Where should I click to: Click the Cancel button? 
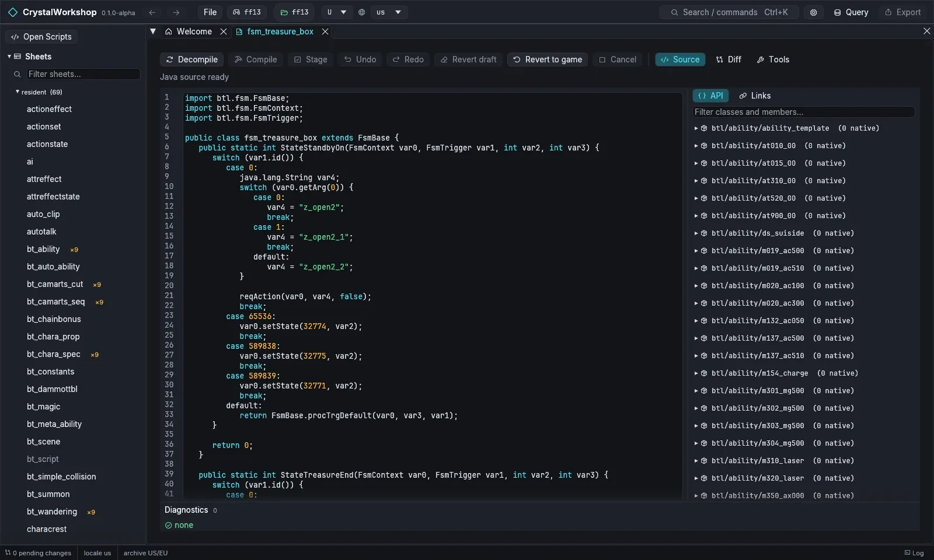coord(618,60)
